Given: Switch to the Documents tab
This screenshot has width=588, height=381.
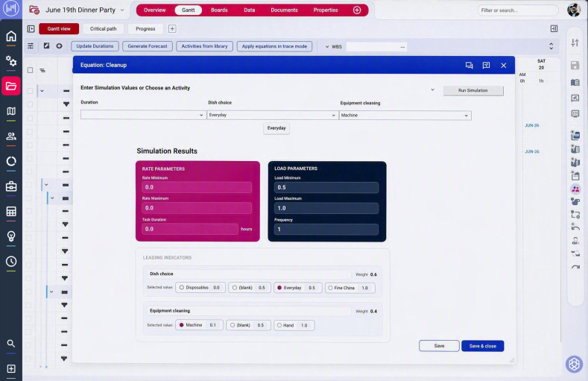Looking at the screenshot, I should pos(284,10).
